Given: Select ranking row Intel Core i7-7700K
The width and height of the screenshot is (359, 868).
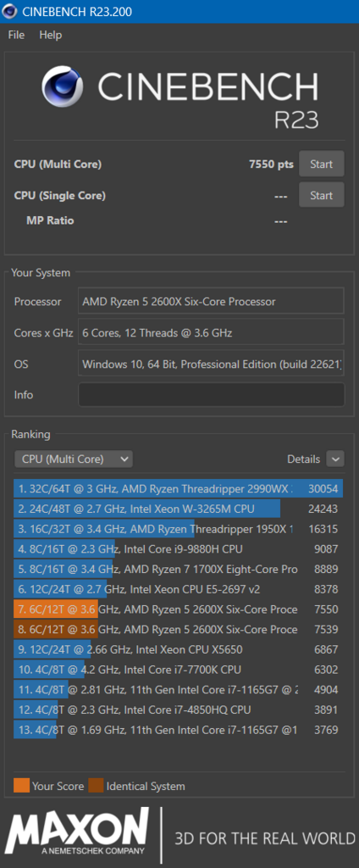Looking at the screenshot, I should [178, 670].
